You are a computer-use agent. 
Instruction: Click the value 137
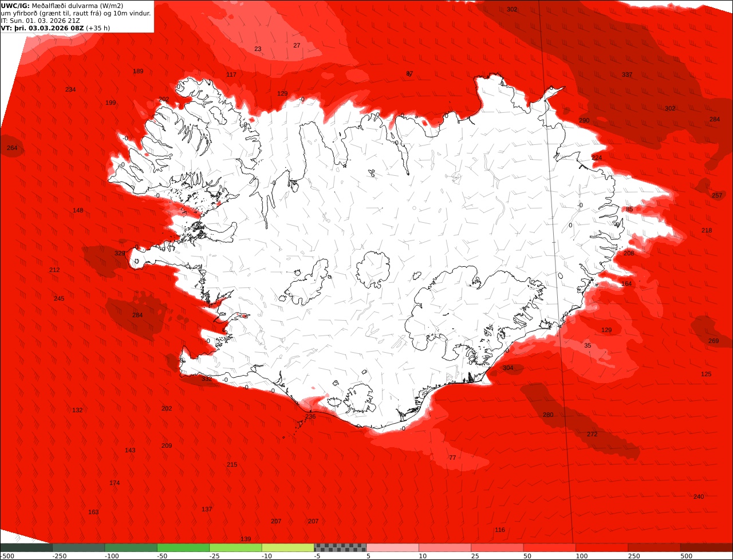(207, 510)
